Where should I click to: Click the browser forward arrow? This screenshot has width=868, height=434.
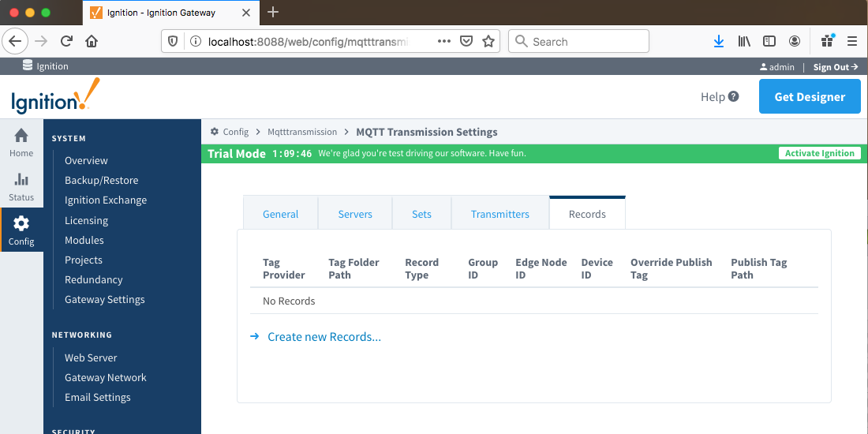pyautogui.click(x=41, y=41)
